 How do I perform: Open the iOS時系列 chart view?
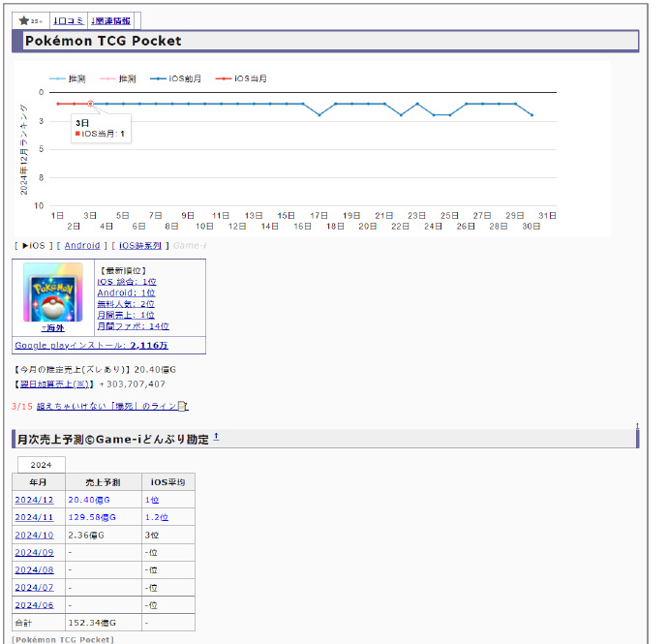(141, 246)
